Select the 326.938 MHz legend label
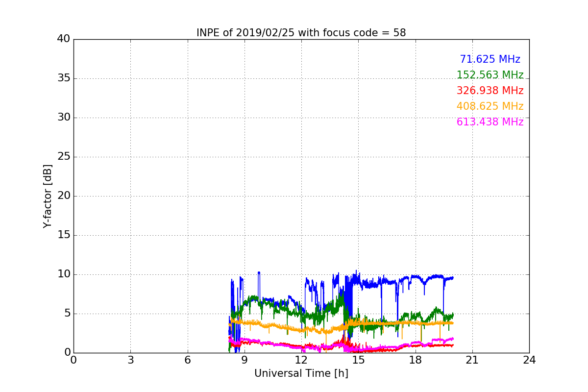The image size is (588, 392). [490, 91]
